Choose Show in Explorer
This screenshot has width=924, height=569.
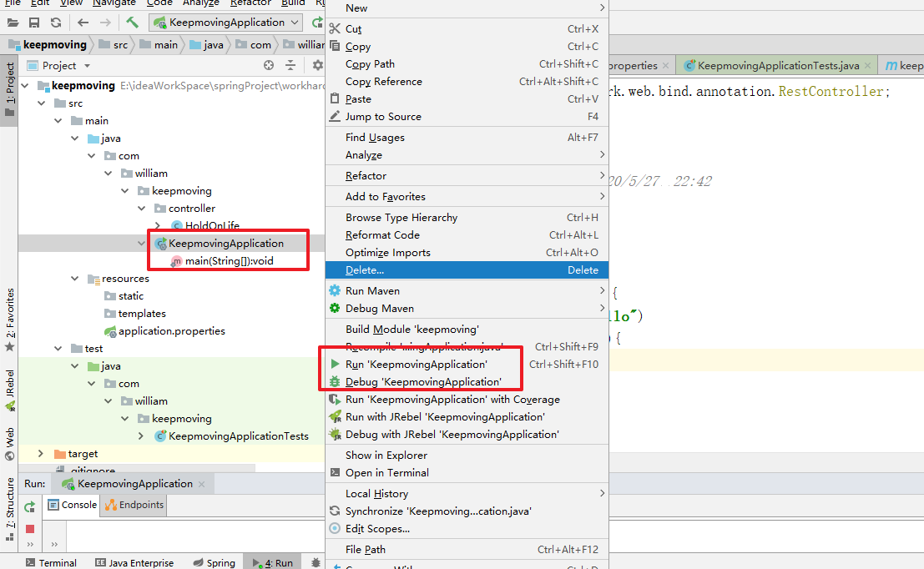pyautogui.click(x=467, y=456)
